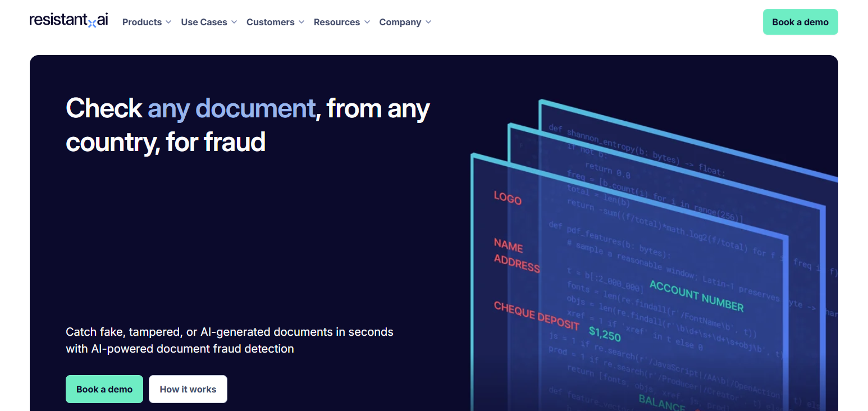Expand the Customers chevron arrow
The height and width of the screenshot is (411, 868).
pyautogui.click(x=301, y=22)
